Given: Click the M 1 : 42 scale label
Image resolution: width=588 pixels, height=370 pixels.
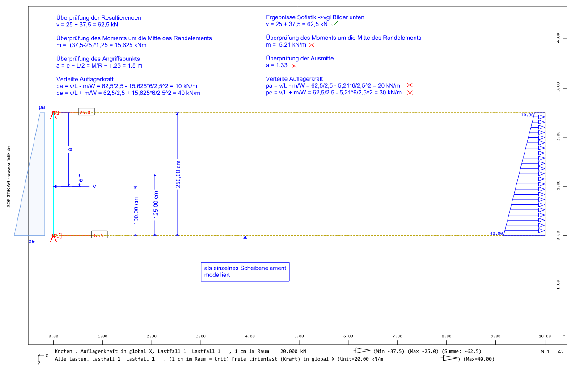Looking at the screenshot, I should pos(552,351).
